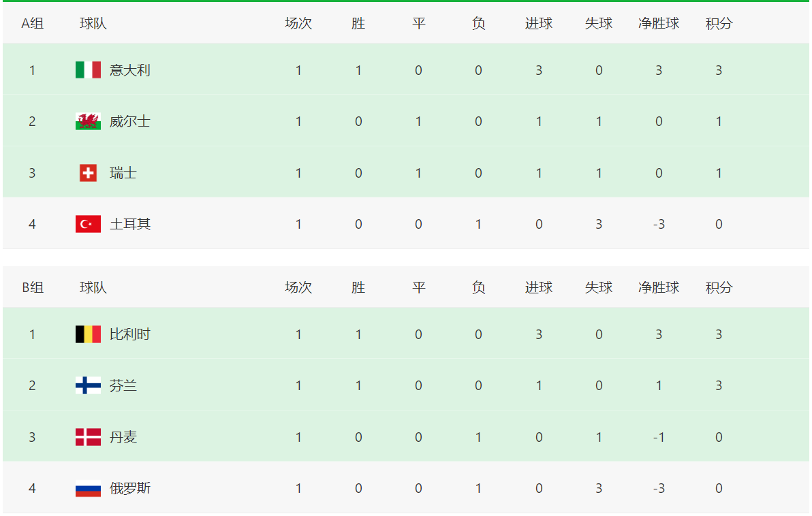Click 积分 column header in group A
Image resolution: width=812 pixels, height=516 pixels.
tap(719, 24)
